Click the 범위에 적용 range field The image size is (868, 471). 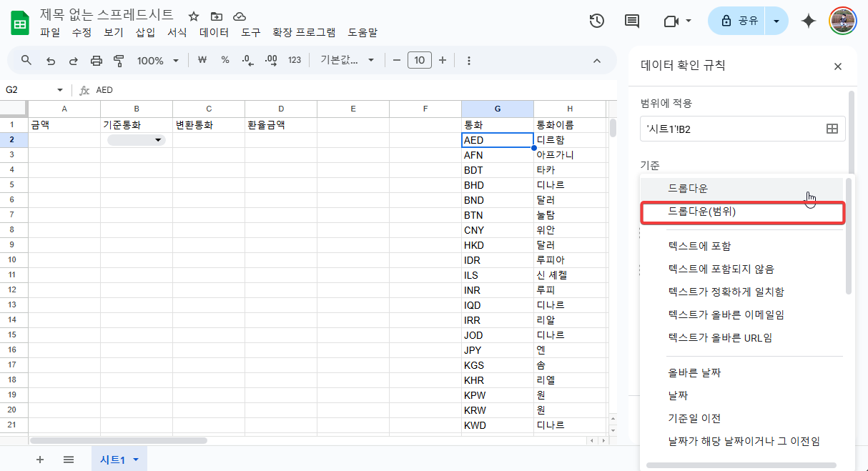[743, 129]
